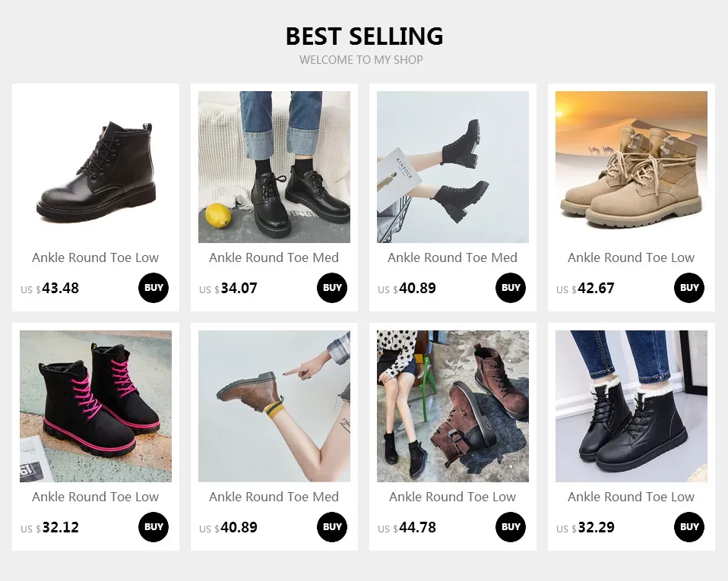Image resolution: width=728 pixels, height=581 pixels.
Task: Click BUY for $32.29 fur-lined boots
Action: click(689, 527)
